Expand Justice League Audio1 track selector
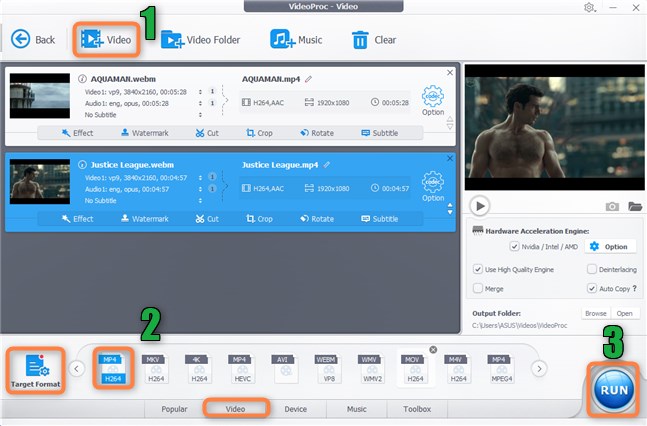The image size is (647, 426). [x=200, y=189]
